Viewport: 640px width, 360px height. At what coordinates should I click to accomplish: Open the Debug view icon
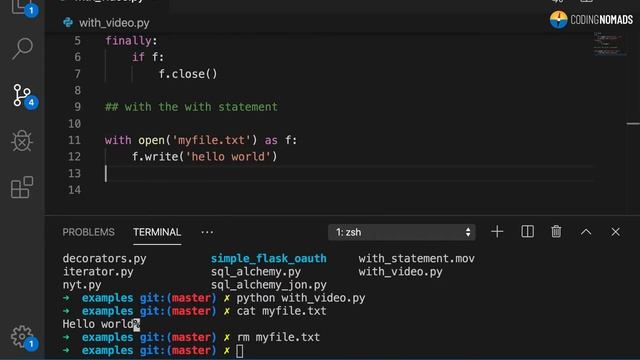pos(22,141)
